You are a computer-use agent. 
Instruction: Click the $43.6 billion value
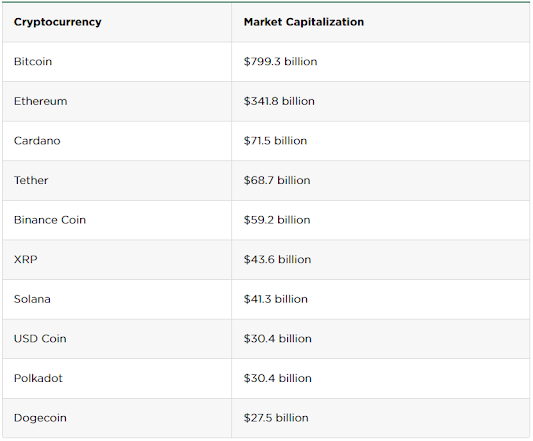[277, 259]
